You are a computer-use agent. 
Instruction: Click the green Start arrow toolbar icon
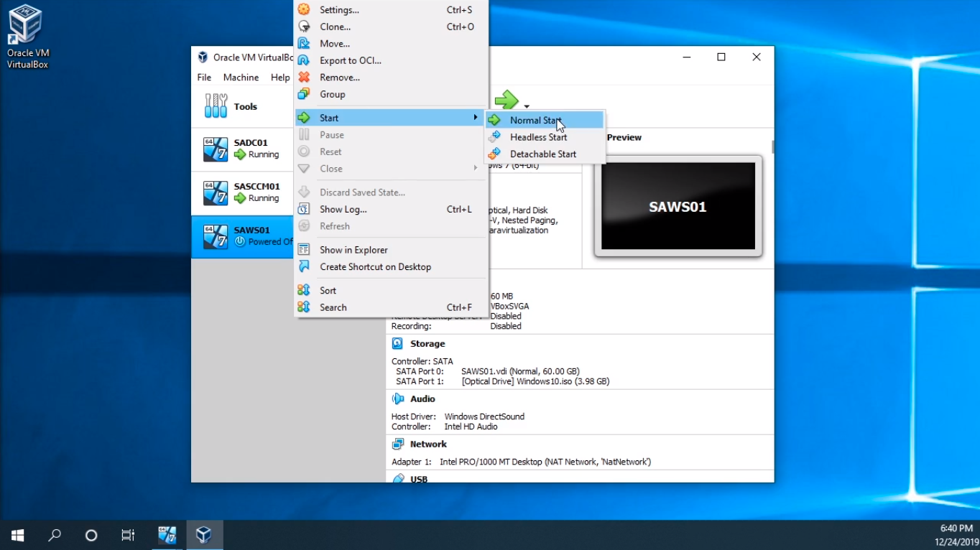(x=506, y=100)
